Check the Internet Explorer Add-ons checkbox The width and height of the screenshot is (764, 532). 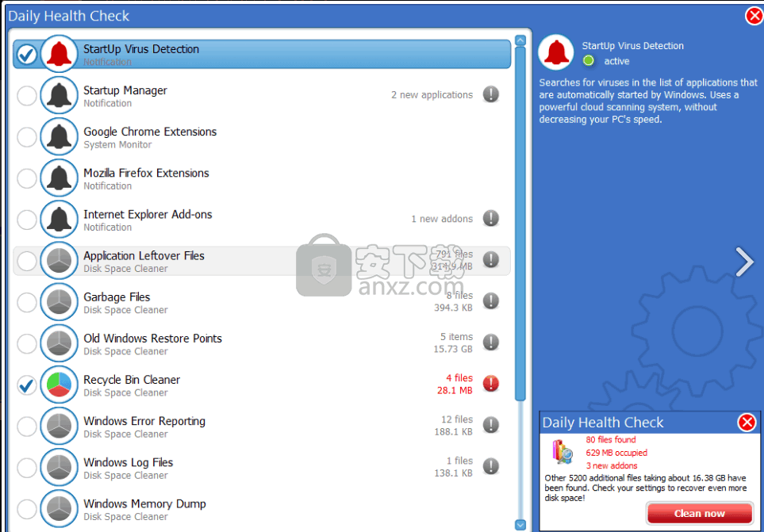click(27, 220)
